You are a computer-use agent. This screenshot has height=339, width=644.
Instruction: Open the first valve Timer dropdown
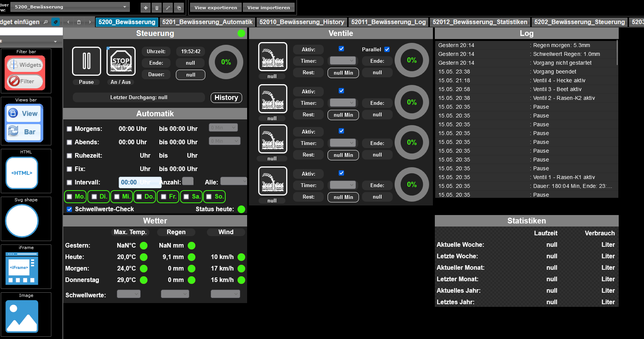(x=343, y=60)
